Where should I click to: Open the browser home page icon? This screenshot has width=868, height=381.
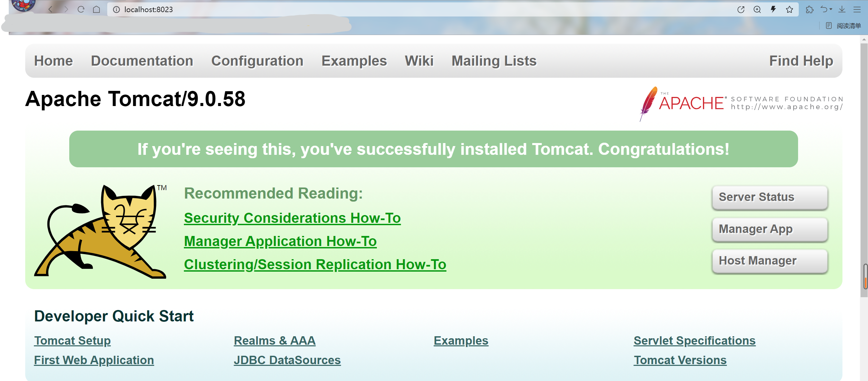tap(96, 9)
